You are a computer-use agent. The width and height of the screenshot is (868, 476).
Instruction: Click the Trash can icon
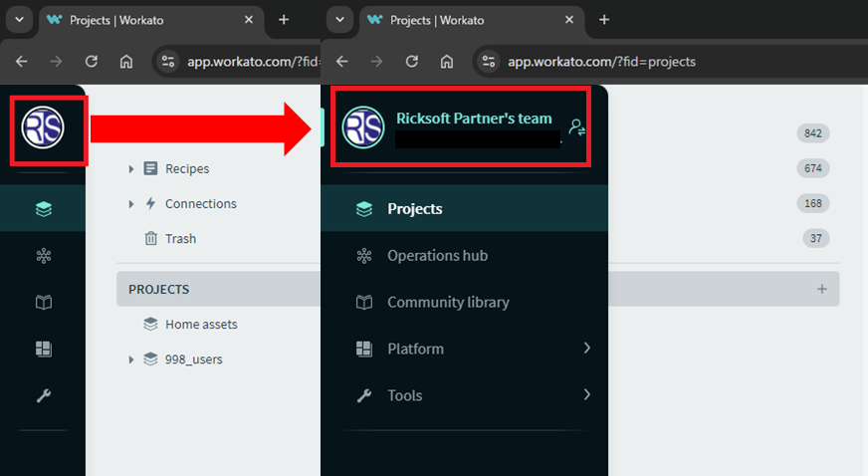click(x=150, y=239)
